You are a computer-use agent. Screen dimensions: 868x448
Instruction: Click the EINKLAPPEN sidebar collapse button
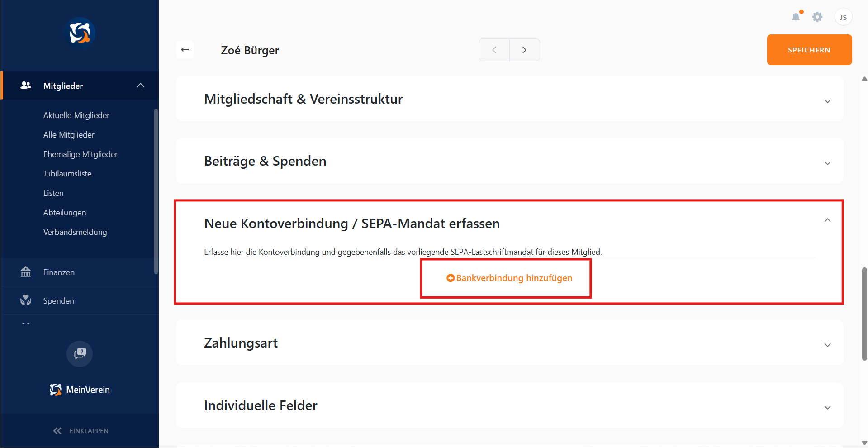[x=81, y=431]
